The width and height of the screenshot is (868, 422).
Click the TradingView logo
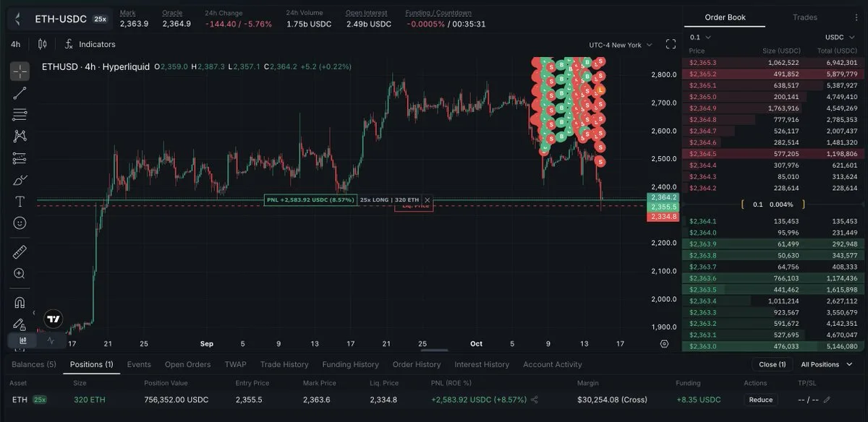53,319
